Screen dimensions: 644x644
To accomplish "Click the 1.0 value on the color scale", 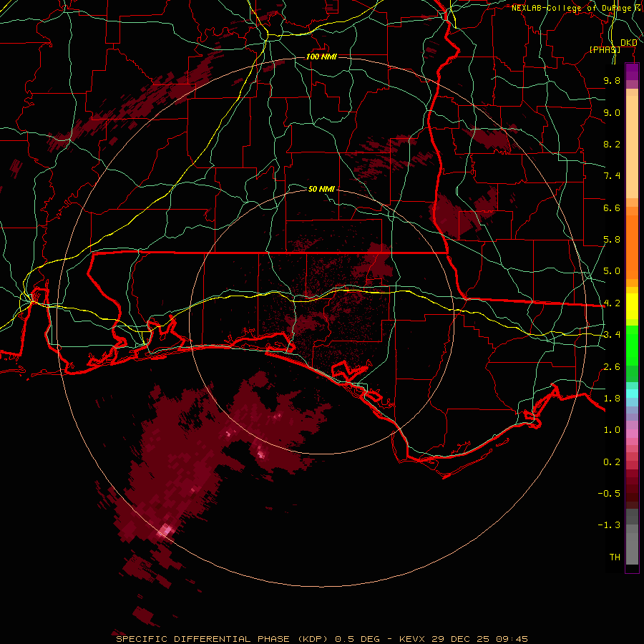I will coord(612,430).
